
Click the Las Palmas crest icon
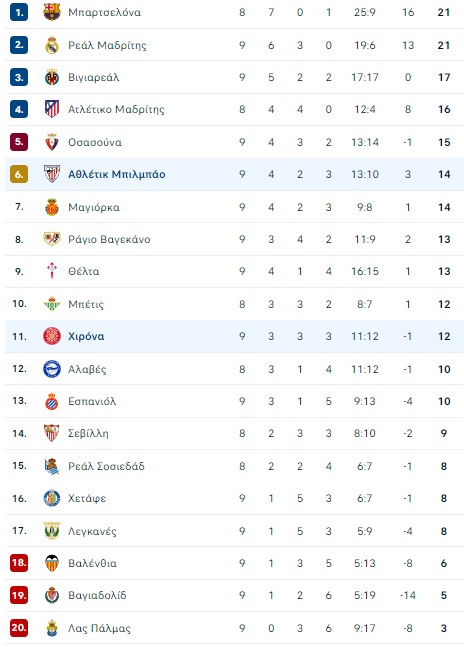pos(52,628)
